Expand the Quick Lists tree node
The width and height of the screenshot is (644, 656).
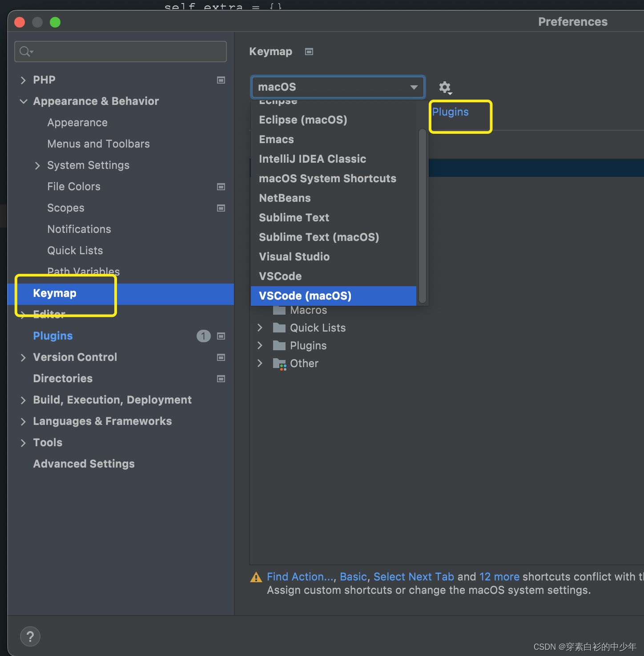(x=260, y=328)
